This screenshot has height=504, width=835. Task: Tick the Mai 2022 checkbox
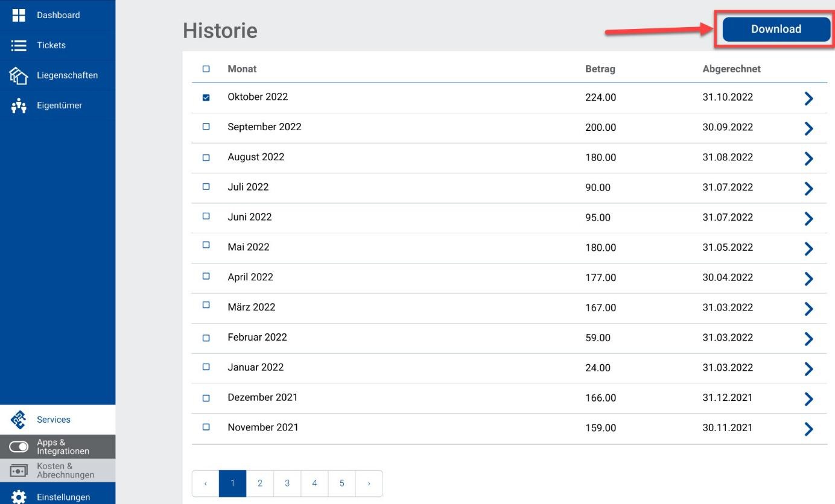click(x=206, y=245)
